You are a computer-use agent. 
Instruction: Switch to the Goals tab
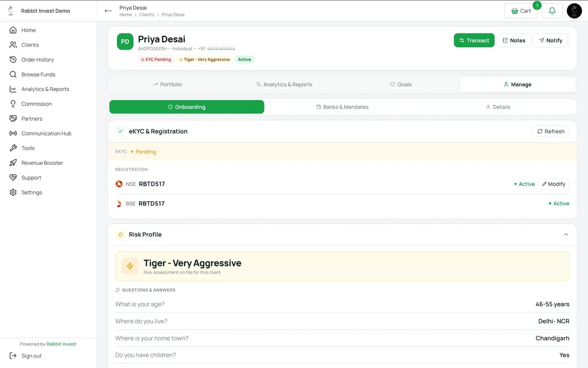(401, 85)
